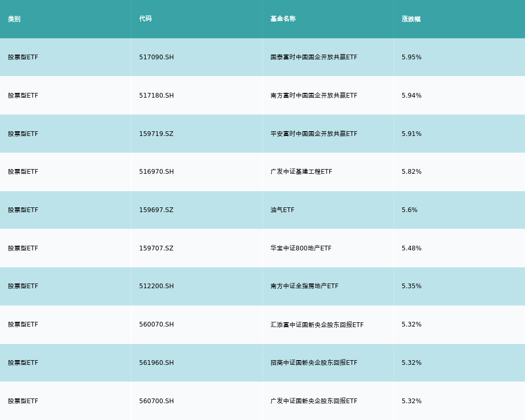Click the 5.48% change value
525x420 pixels.
[x=412, y=248]
